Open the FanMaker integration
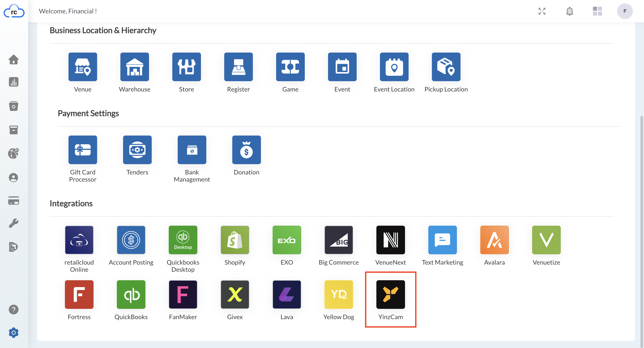The height and width of the screenshot is (348, 644). pyautogui.click(x=183, y=295)
